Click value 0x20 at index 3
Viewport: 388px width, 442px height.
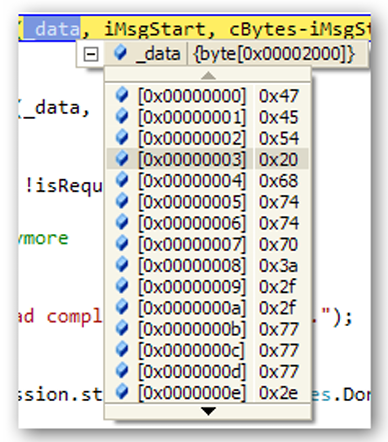[x=279, y=160]
